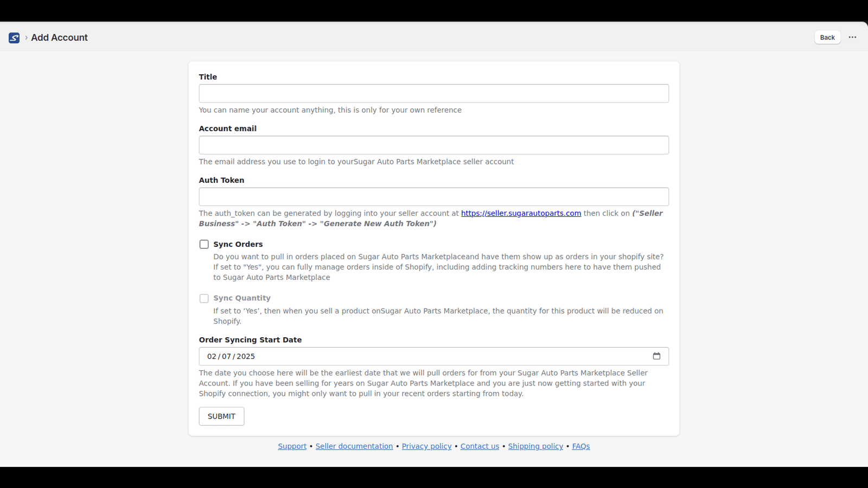Click the app logo icon in header
The height and width of the screenshot is (488, 868).
pyautogui.click(x=14, y=37)
